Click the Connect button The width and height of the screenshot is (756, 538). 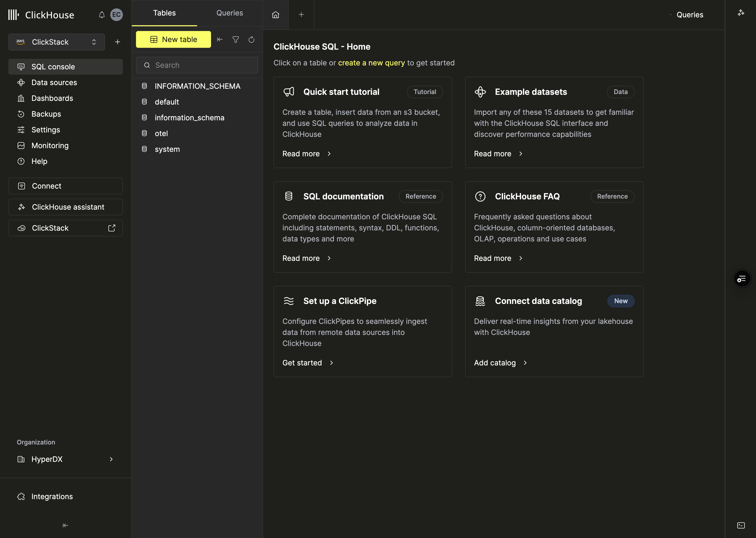click(x=66, y=186)
